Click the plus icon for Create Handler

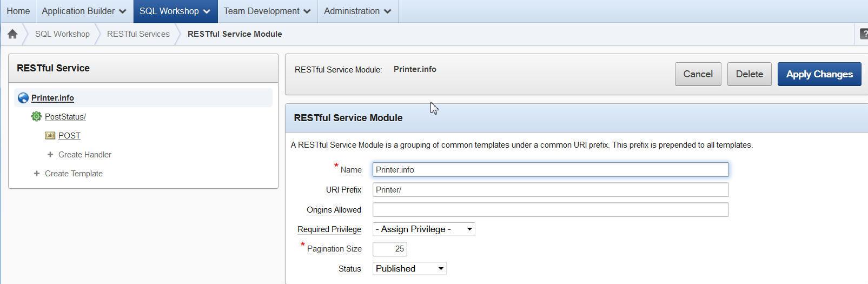(x=50, y=155)
